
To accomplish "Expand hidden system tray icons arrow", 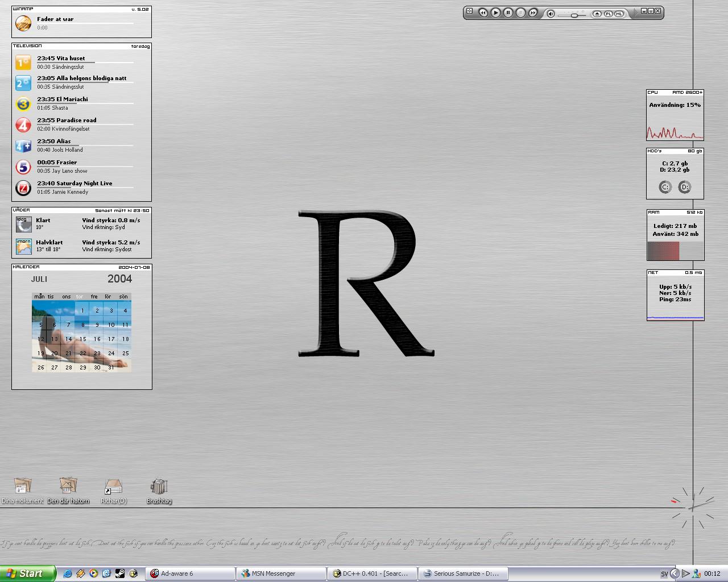I will point(675,573).
